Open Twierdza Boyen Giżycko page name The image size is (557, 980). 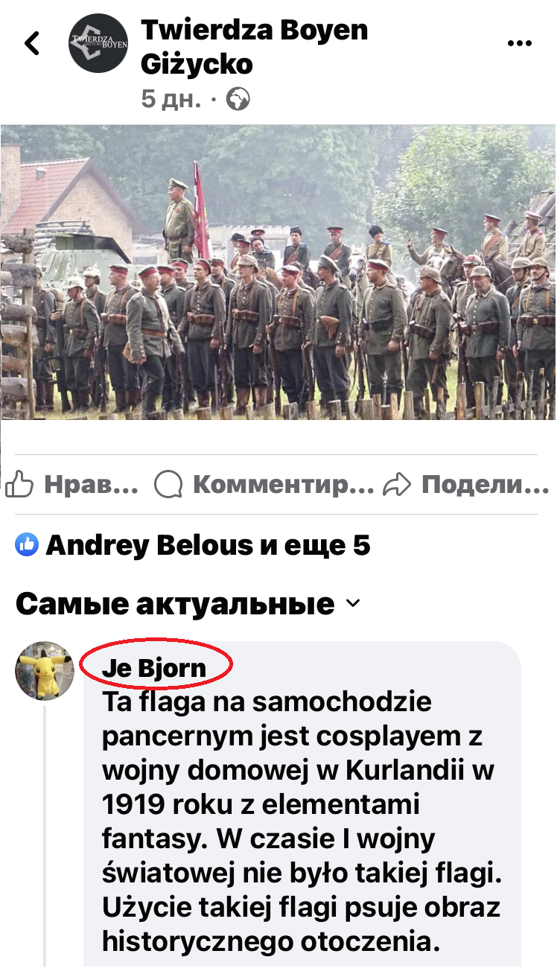(254, 47)
